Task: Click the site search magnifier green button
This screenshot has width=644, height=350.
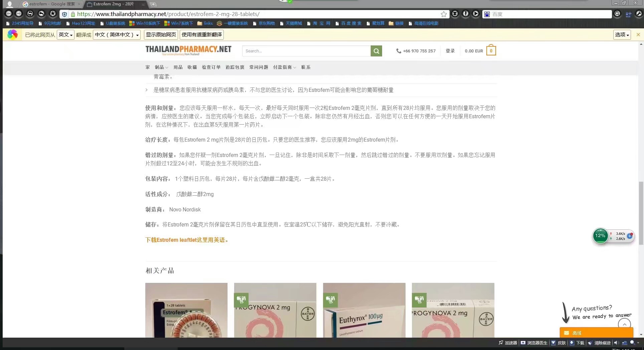Action: [376, 51]
